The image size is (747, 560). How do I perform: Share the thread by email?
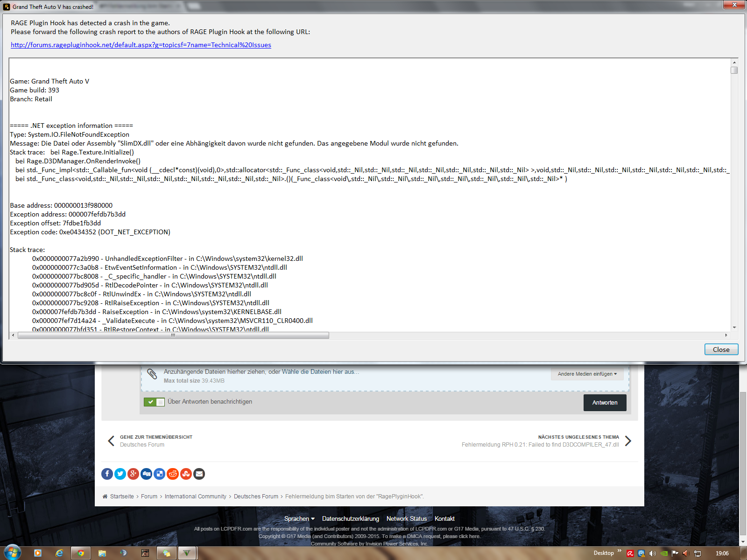[199, 474]
